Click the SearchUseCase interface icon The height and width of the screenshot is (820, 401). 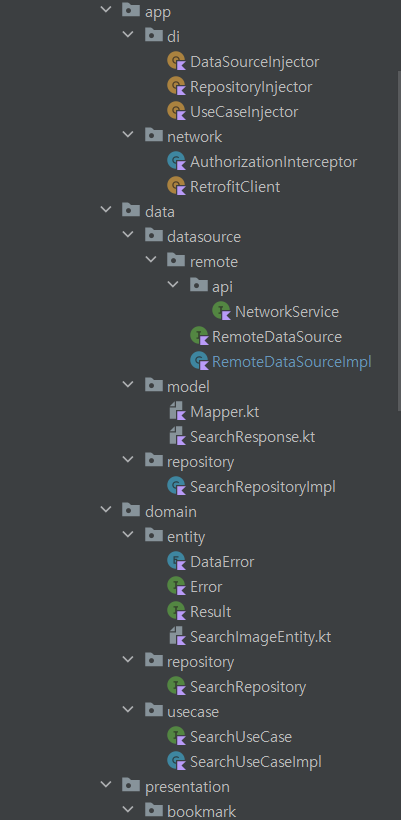click(177, 737)
